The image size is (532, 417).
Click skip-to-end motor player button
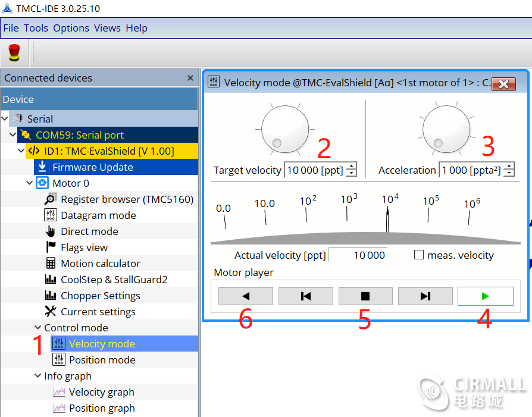(x=425, y=296)
